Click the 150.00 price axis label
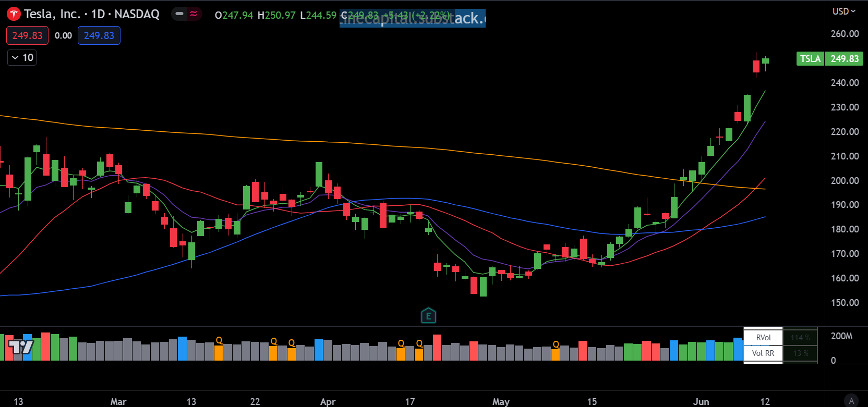The height and width of the screenshot is (407, 868). (845, 302)
